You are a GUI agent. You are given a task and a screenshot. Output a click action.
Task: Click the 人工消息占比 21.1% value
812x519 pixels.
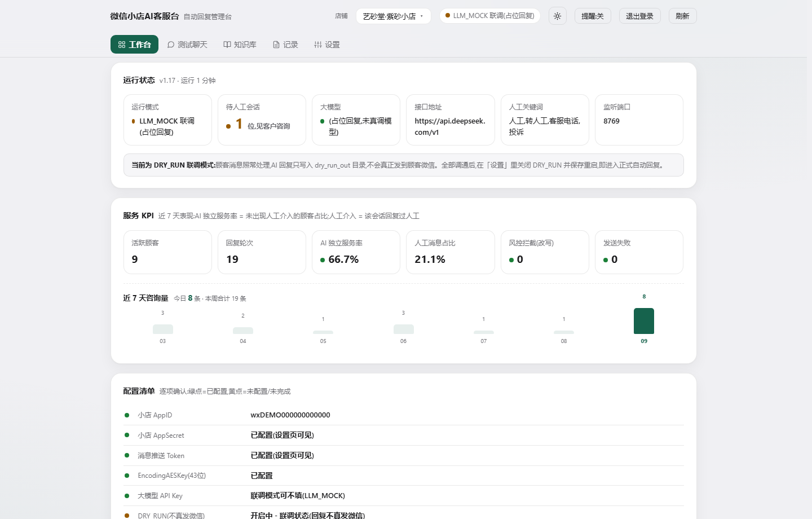(x=430, y=259)
